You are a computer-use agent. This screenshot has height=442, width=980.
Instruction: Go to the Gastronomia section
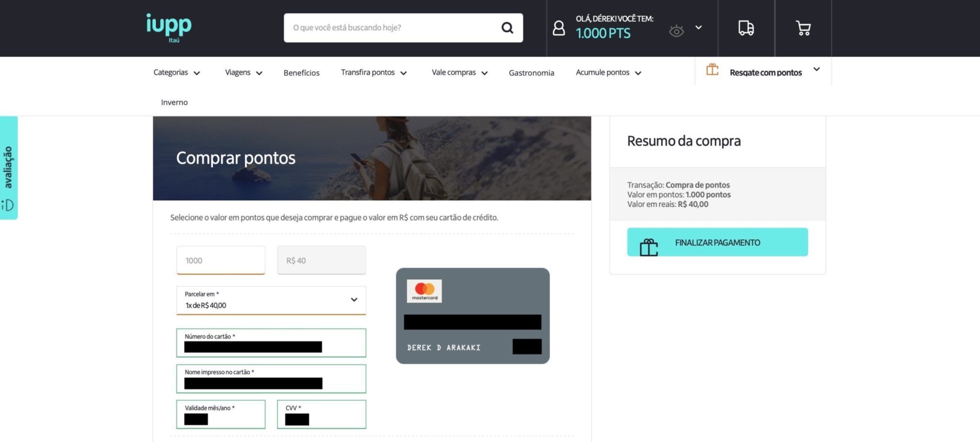click(x=531, y=73)
